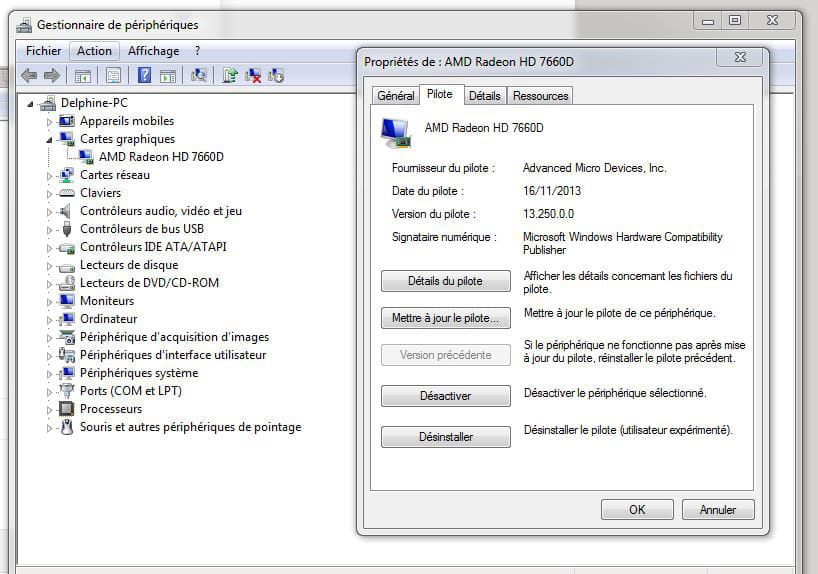Click Advanced Micro Devices, Inc. text

tap(594, 168)
